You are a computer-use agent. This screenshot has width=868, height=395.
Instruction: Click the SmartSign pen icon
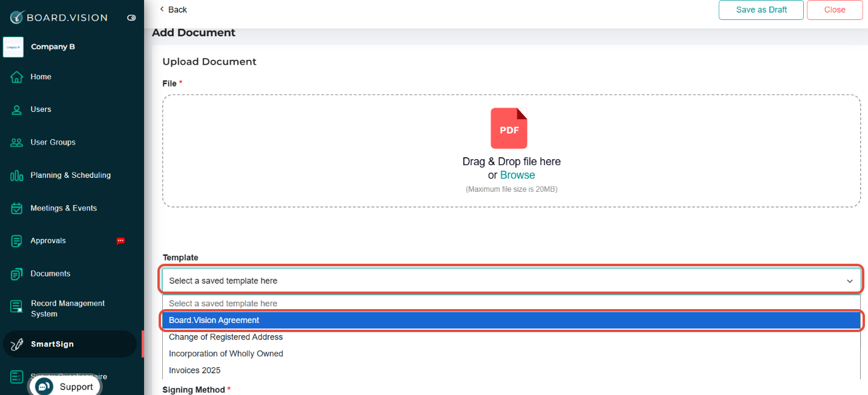[x=17, y=344]
